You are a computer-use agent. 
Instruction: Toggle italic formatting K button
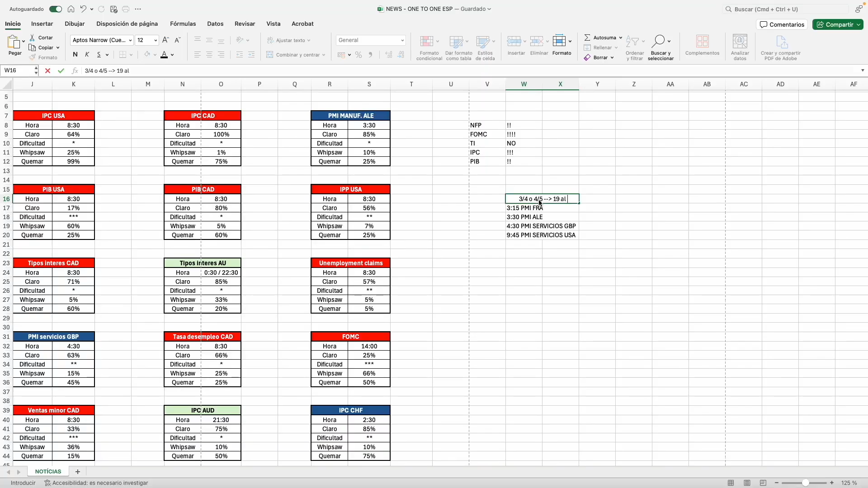pyautogui.click(x=87, y=55)
